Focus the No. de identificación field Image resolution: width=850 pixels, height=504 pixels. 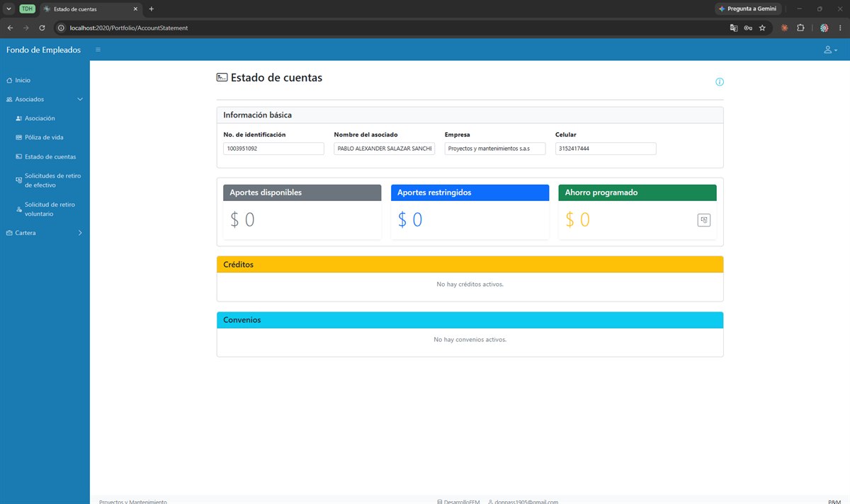pos(273,149)
